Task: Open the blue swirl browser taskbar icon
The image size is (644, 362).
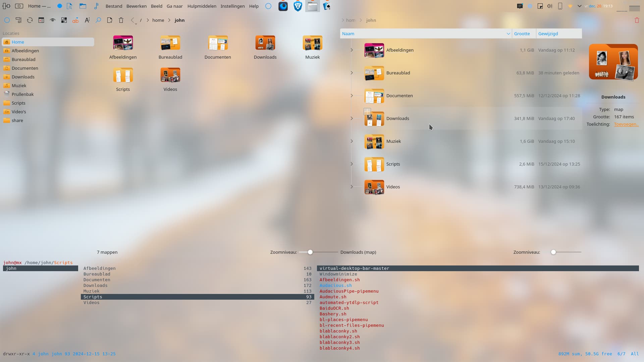Action: click(283, 6)
